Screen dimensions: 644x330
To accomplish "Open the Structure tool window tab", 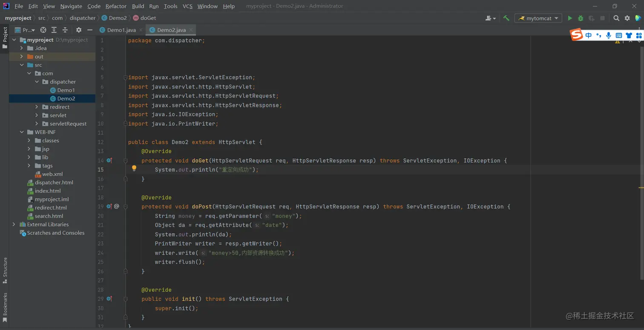I will [5, 270].
